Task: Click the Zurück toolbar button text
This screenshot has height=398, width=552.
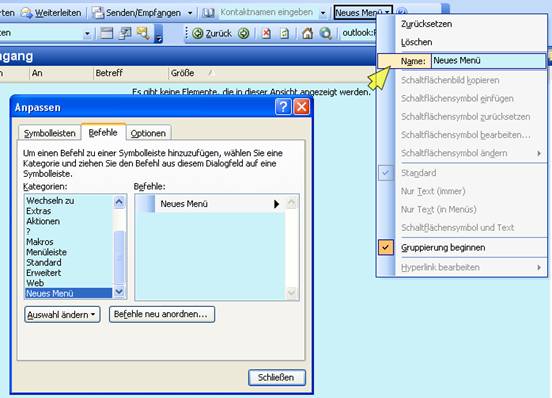Action: click(219, 33)
